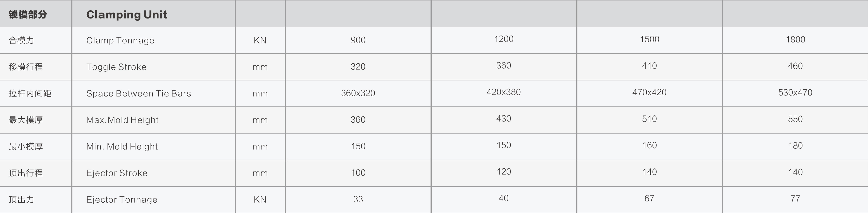The width and height of the screenshot is (868, 213).
Task: Select the 锁模部分 header cell
Action: 28,15
